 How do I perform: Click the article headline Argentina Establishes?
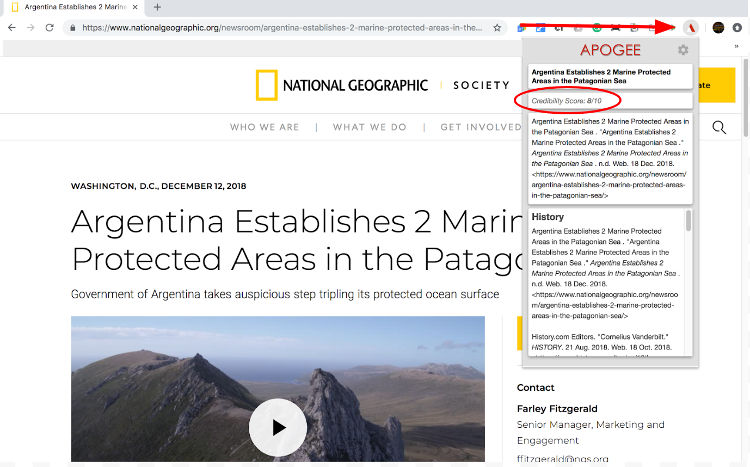[297, 240]
